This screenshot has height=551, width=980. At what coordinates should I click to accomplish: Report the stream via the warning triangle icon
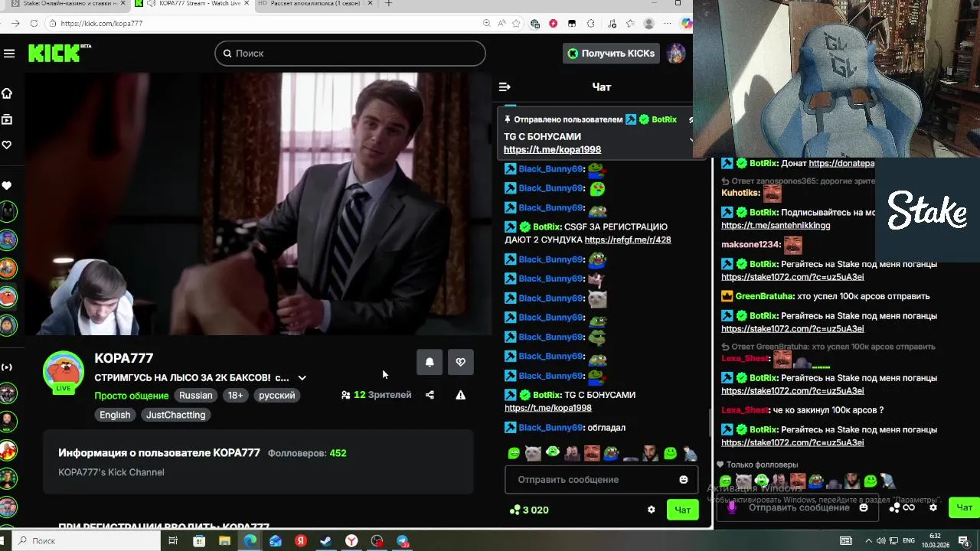point(460,395)
